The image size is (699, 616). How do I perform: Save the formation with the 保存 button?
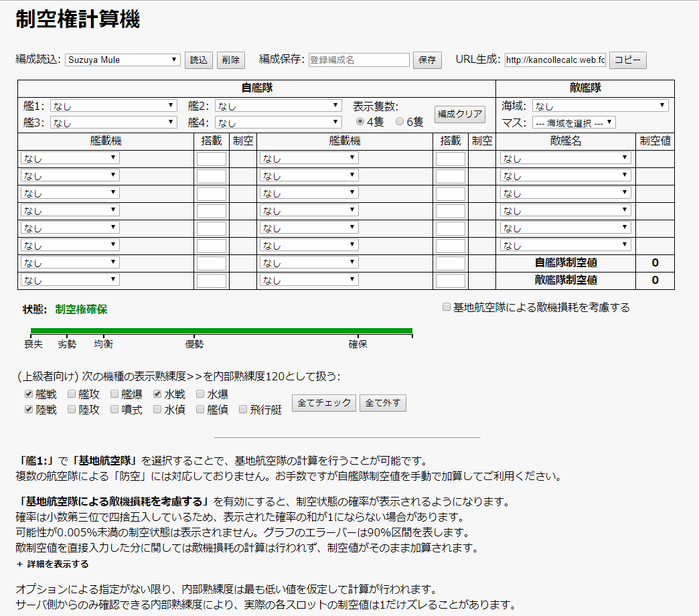427,60
